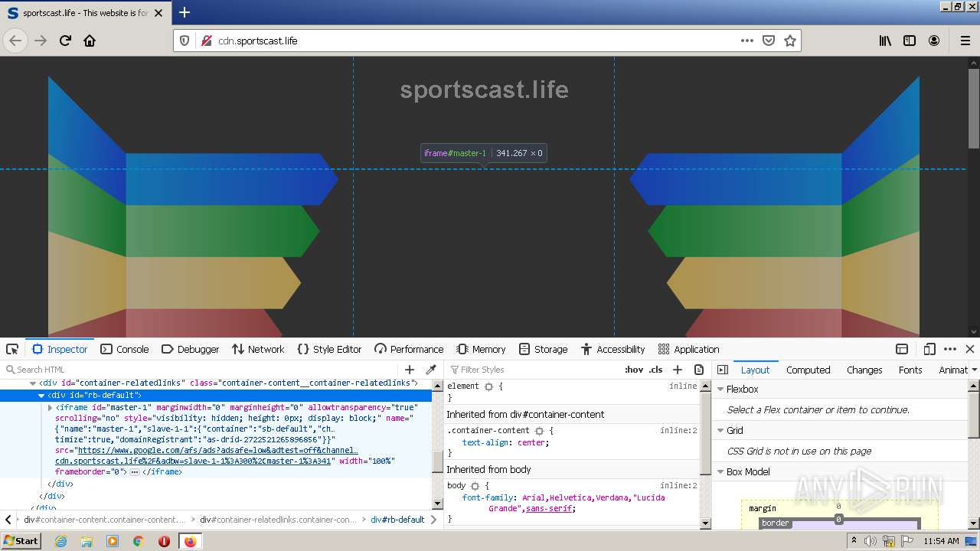Collapse the div#rb-default node

tap(41, 396)
